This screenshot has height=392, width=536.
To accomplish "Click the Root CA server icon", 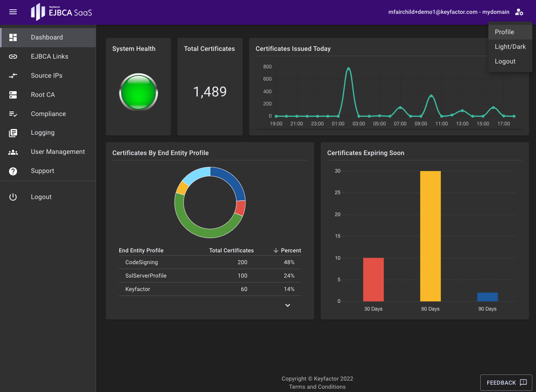I will tap(13, 95).
